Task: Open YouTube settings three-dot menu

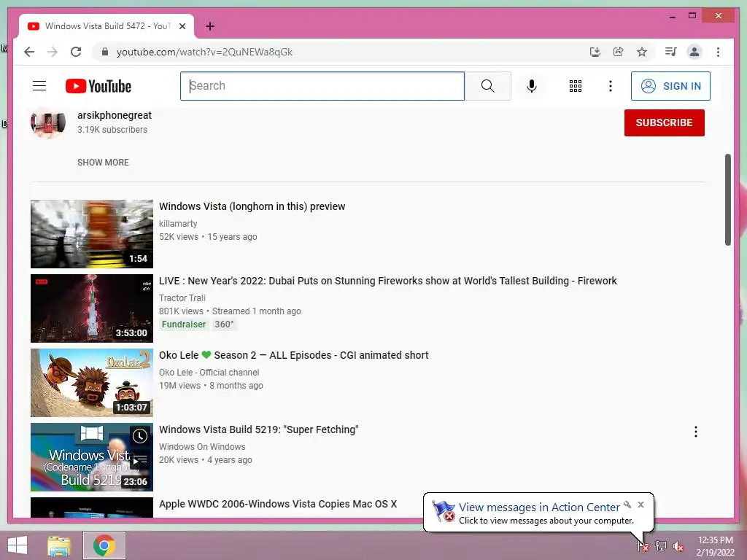Action: click(611, 86)
